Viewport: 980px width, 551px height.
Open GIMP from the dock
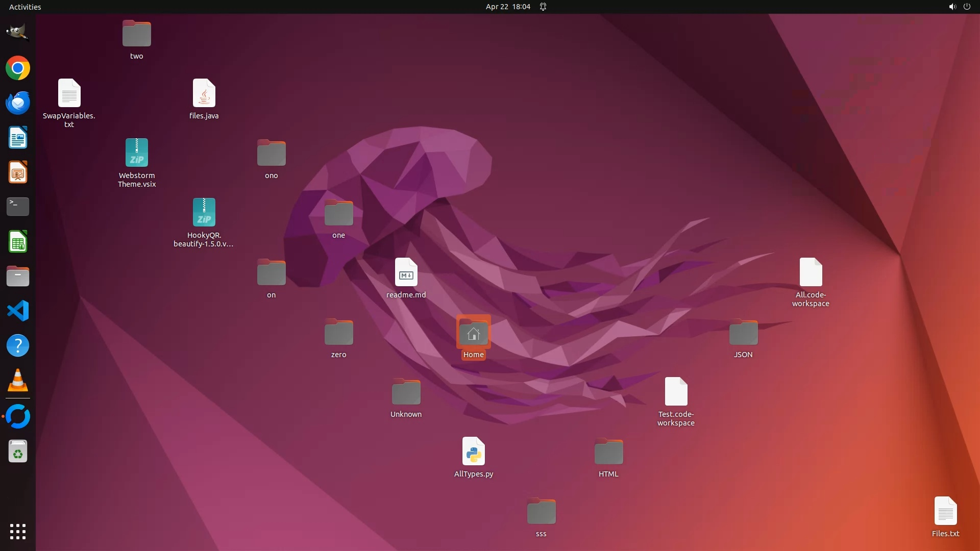click(18, 32)
